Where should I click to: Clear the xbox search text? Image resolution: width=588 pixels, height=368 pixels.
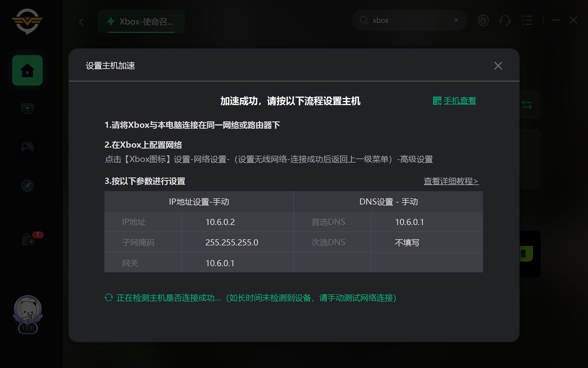coord(456,20)
